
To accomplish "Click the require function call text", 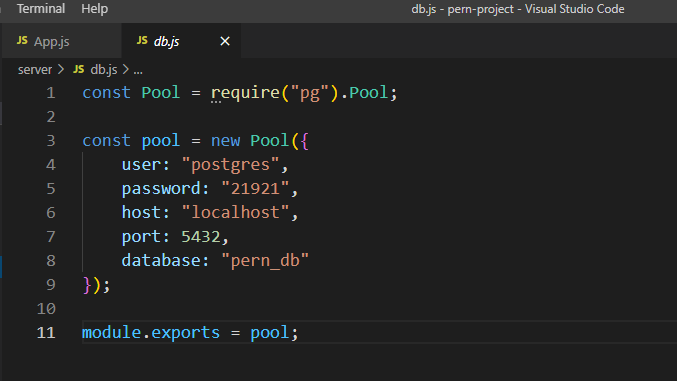I will 245,93.
